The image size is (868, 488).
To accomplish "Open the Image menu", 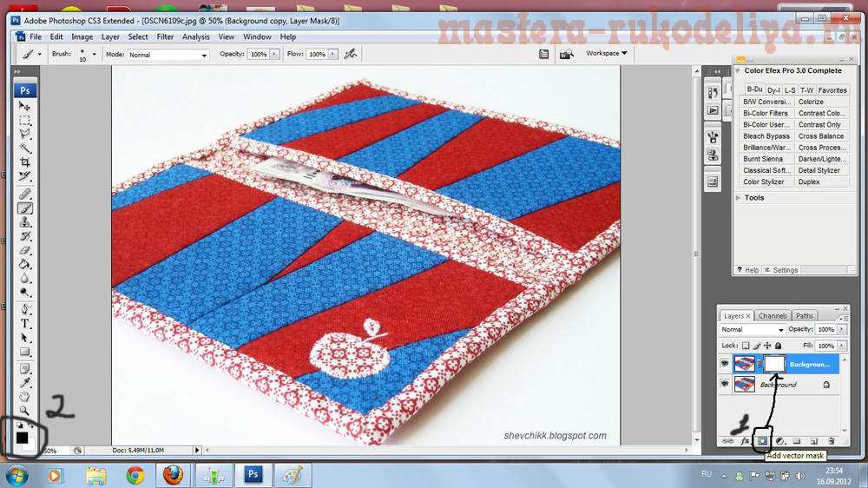I will pos(82,36).
